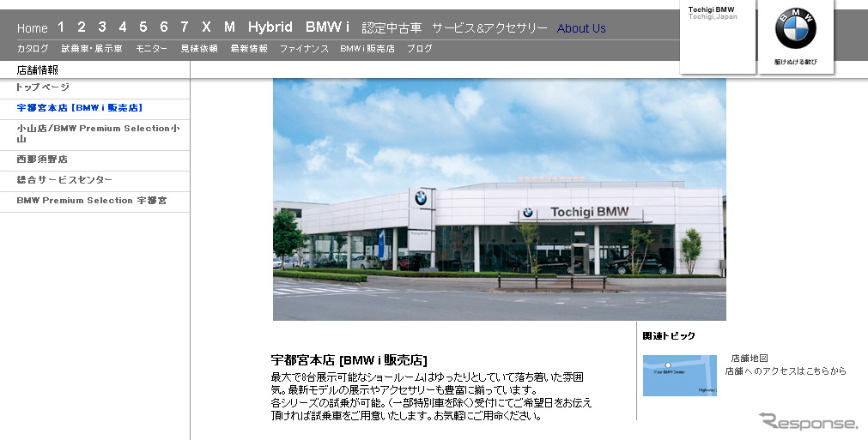Screen dimensions: 868x440
Task: Select the BMW i menu item
Action: click(x=327, y=27)
